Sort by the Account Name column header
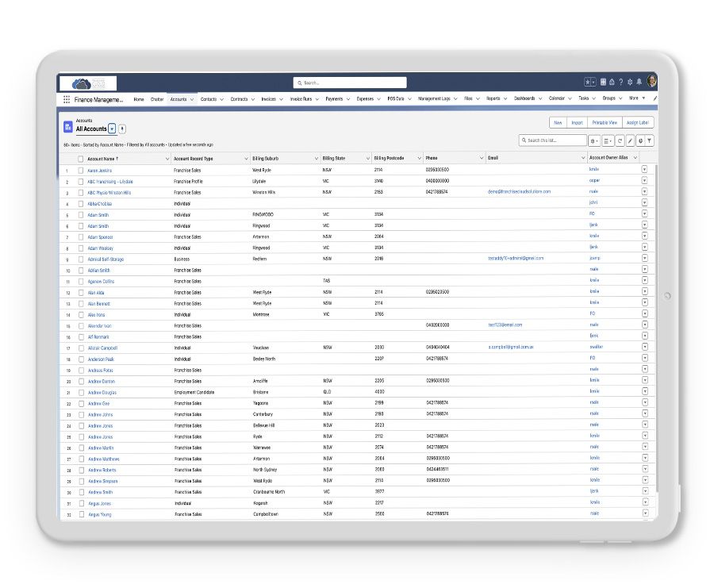Screen dimensions: 714x588 click(x=103, y=159)
